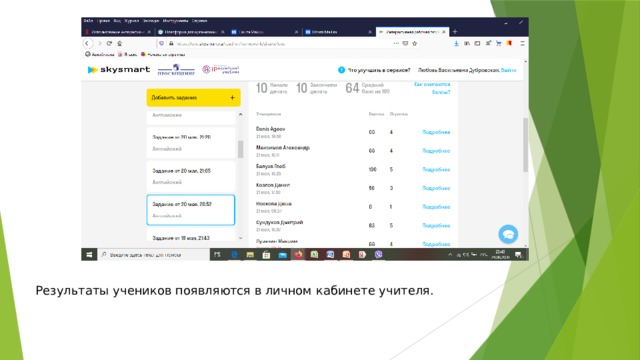
Task: Close the active Skysmart browser tab
Action: 444,31
